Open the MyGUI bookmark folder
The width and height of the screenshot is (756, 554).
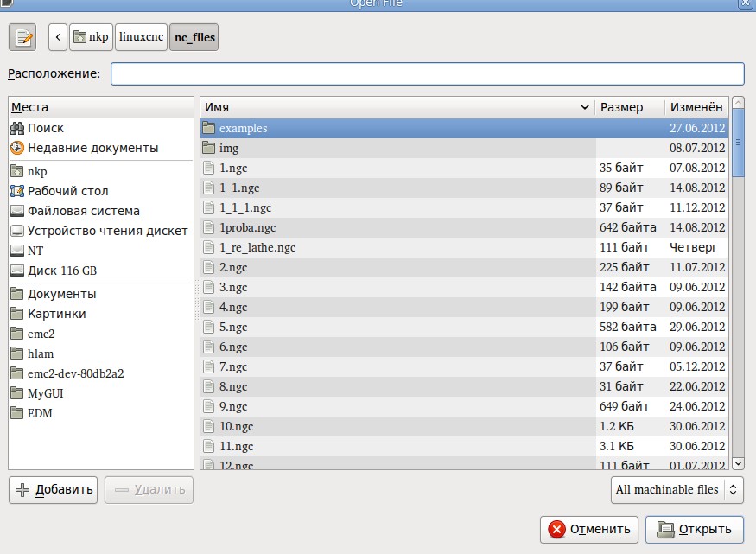tap(45, 393)
